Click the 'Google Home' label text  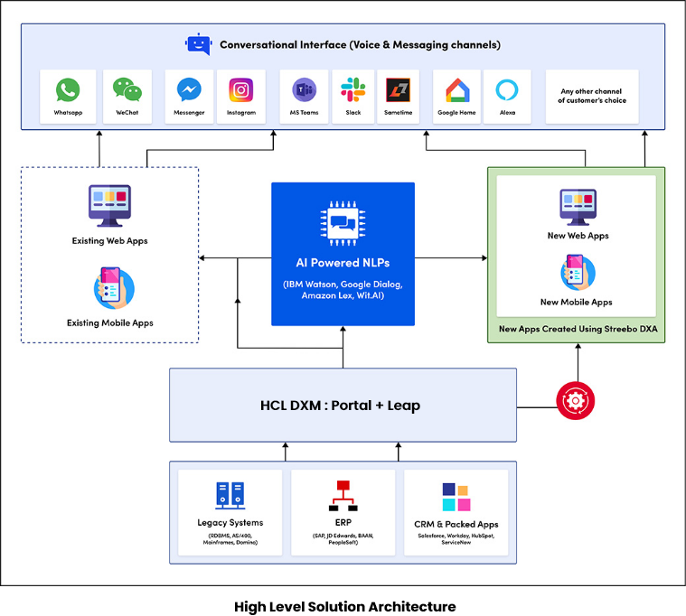(x=456, y=112)
